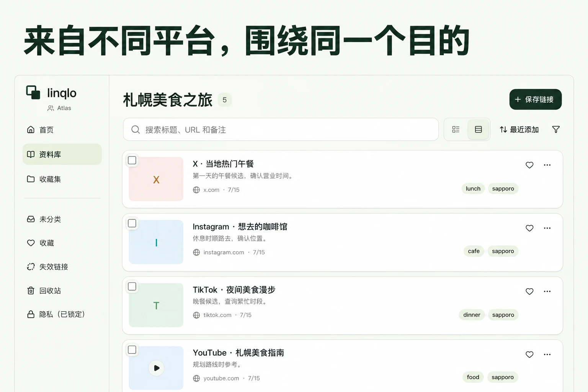Click the dinner tag
Screen dimensions: 588x392
(x=472, y=315)
